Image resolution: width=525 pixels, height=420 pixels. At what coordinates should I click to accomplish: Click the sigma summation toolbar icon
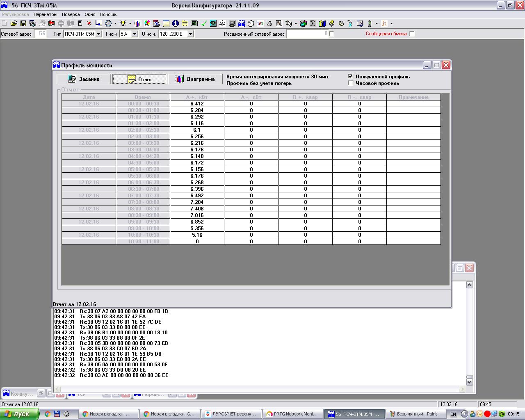pyautogui.click(x=313, y=23)
